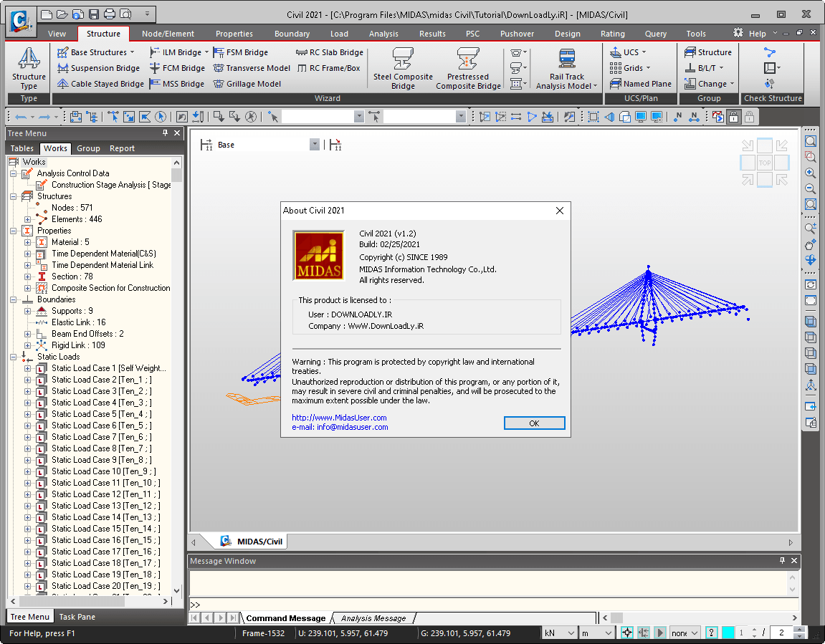Pin the Tree Menu panel
The width and height of the screenshot is (825, 644).
[165, 133]
